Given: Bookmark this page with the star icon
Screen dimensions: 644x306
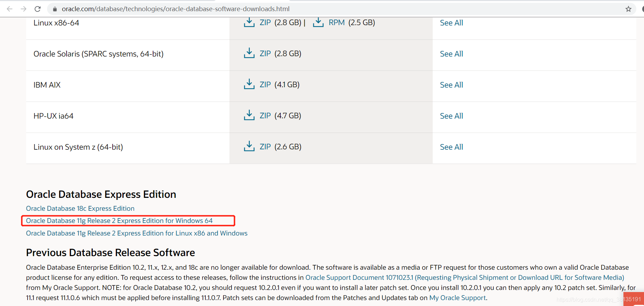Looking at the screenshot, I should click(x=628, y=9).
